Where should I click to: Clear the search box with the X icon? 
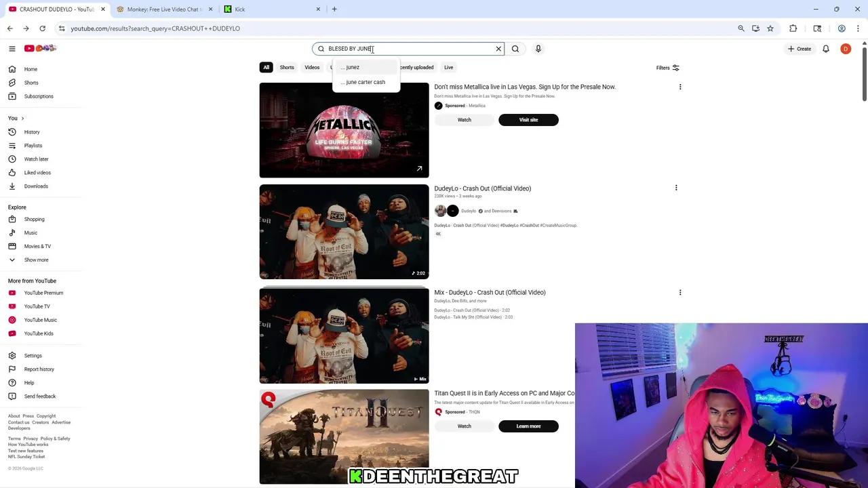498,49
